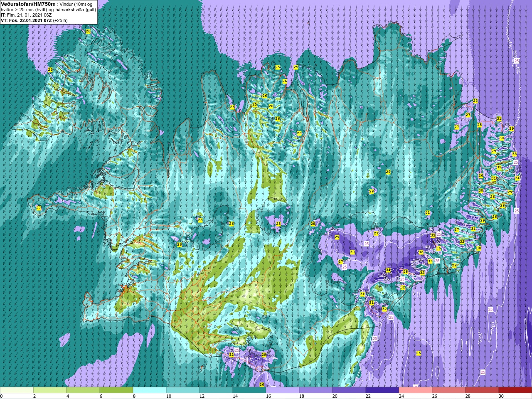This screenshot has height=399, width=532.
Task: Click the legend scale tick label "12"
Action: click(202, 396)
